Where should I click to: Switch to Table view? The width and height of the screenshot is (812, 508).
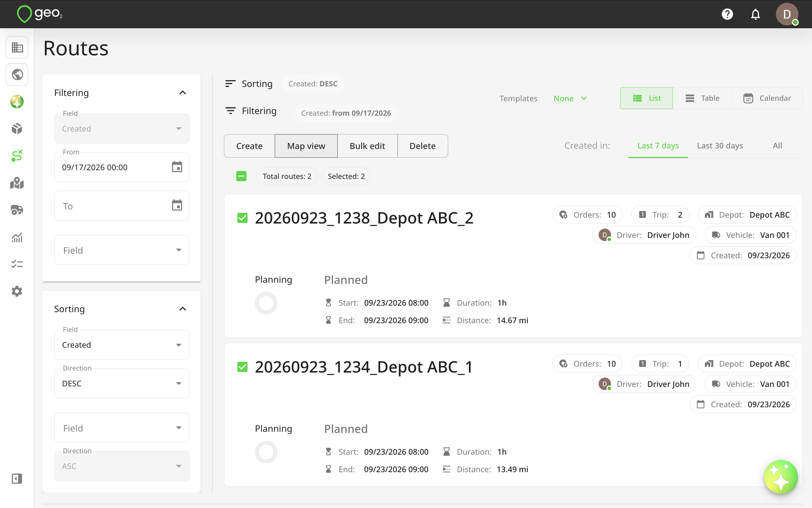(702, 98)
